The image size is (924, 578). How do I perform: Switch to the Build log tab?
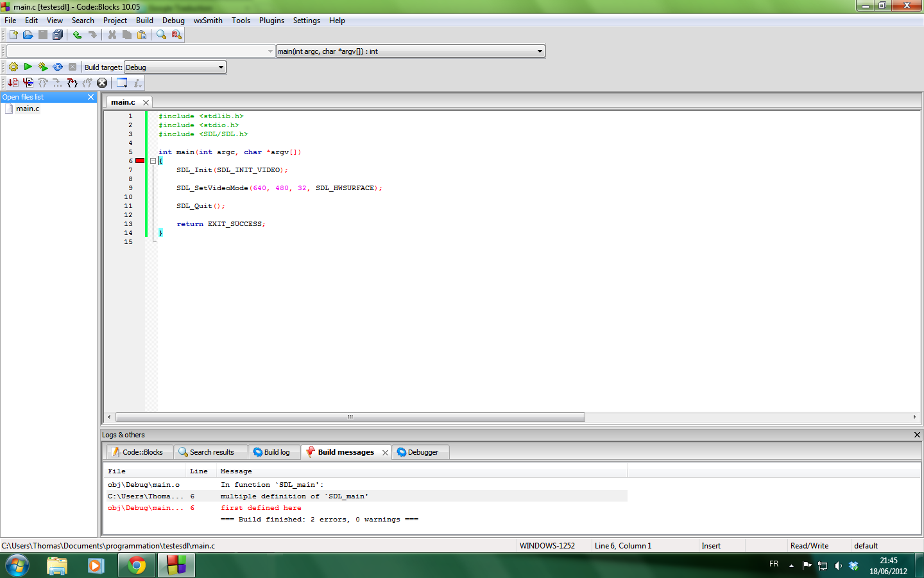click(274, 451)
